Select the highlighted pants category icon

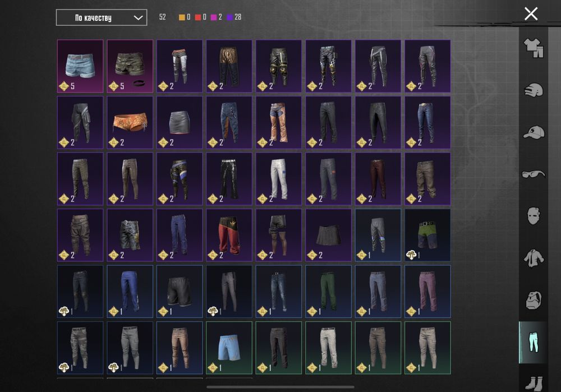point(533,342)
